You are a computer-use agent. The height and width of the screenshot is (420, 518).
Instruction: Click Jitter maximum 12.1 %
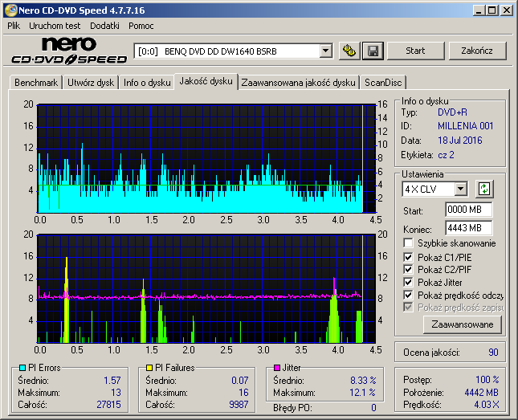(x=363, y=393)
